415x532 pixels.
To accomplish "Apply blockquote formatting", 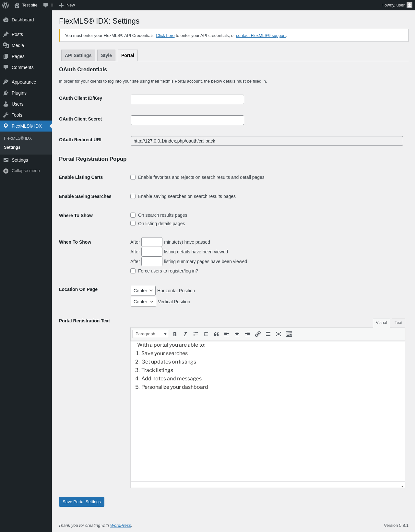I will coord(216,334).
